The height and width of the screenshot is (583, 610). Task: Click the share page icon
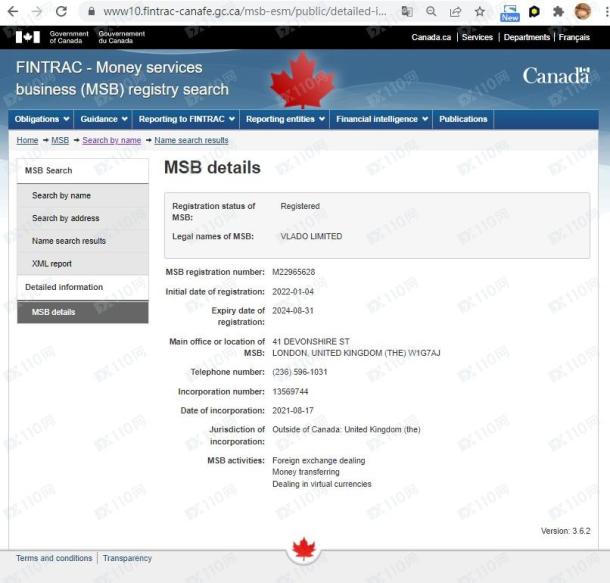455,12
